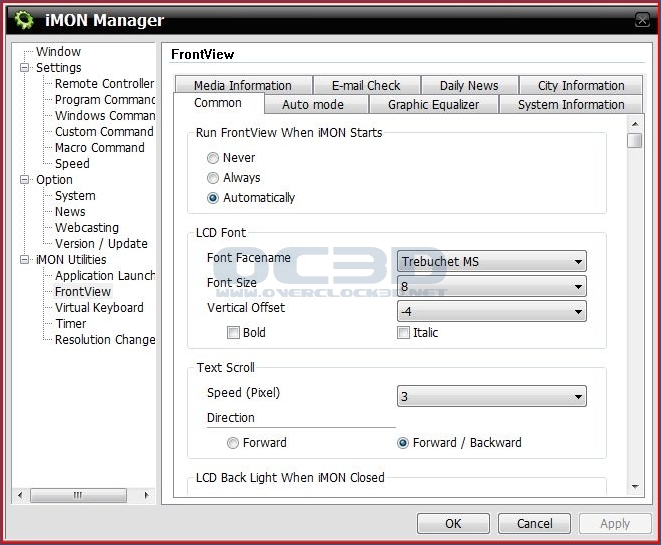Switch to the Common tab
Viewport: 661px width, 545px height.
pos(218,103)
